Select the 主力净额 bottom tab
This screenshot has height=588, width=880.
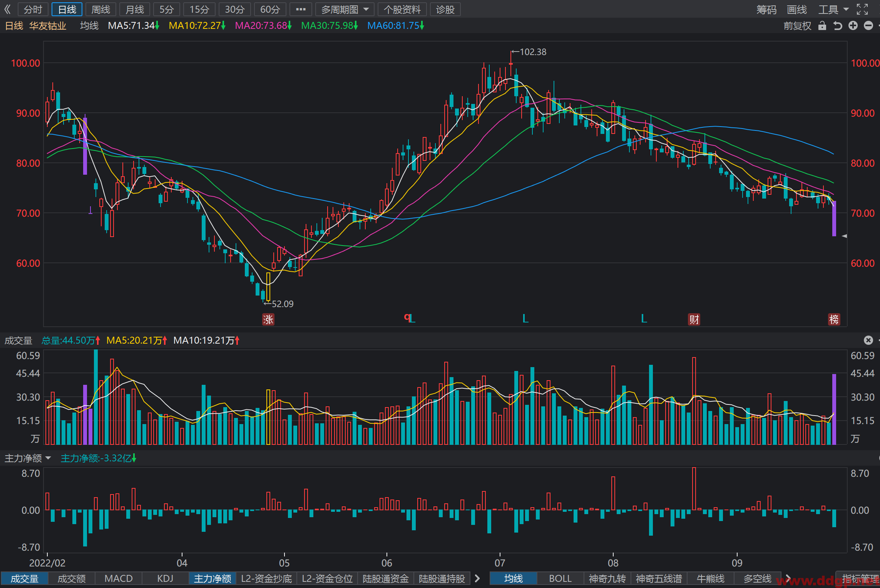point(212,579)
